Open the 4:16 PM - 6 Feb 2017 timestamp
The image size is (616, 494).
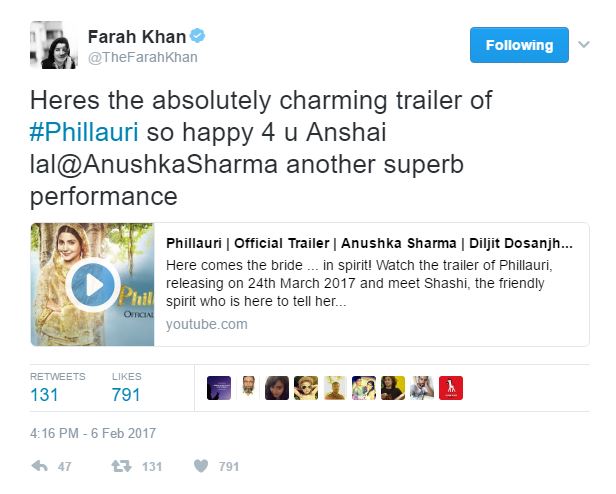(x=94, y=433)
